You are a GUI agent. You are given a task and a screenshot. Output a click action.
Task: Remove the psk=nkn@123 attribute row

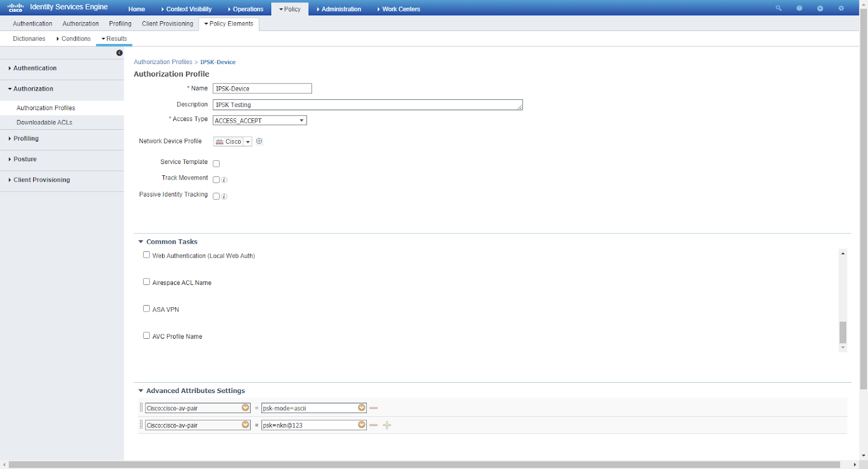[x=373, y=425]
